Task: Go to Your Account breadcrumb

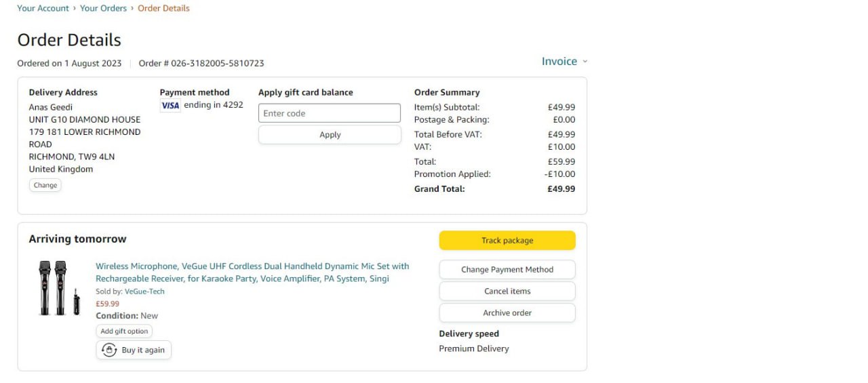Action: (43, 8)
